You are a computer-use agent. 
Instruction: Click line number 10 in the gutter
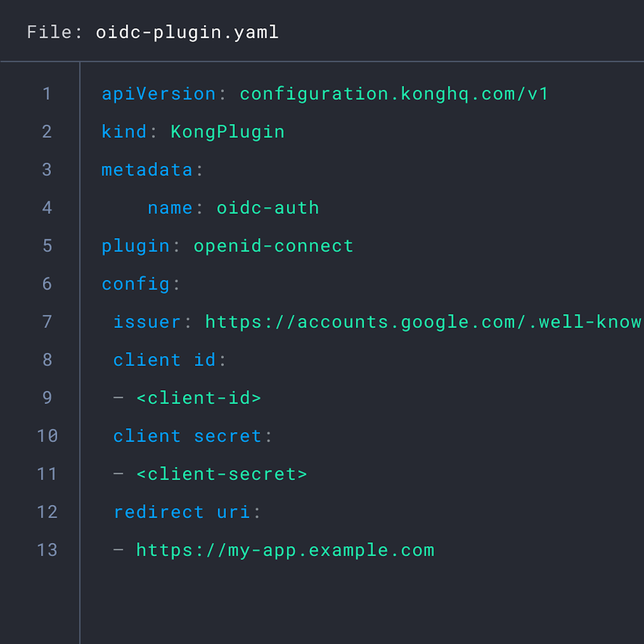47,436
